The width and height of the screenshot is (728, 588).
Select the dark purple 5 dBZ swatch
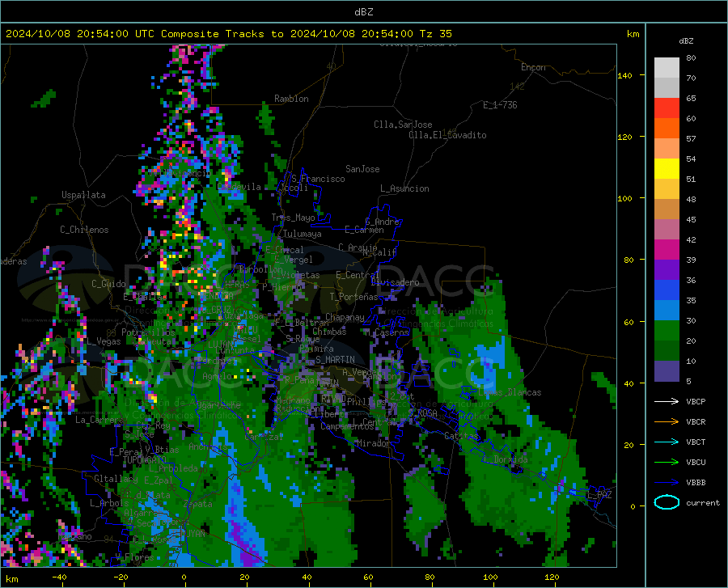point(667,371)
